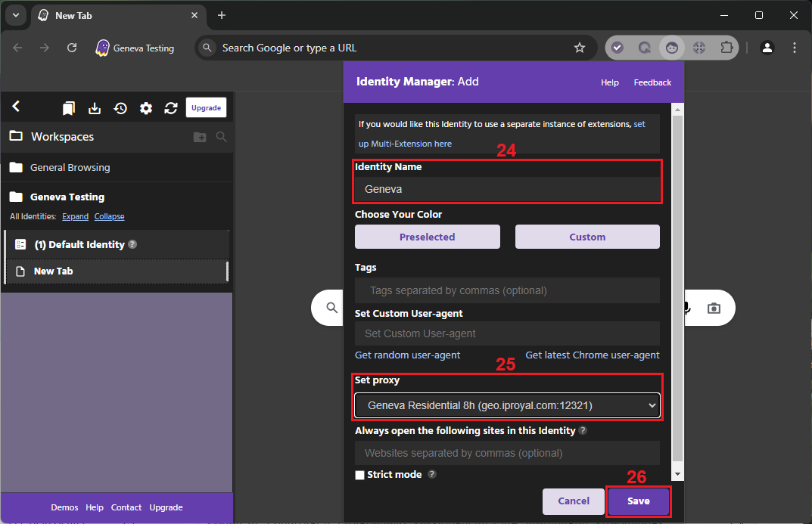Click the Default Identity help question mark
Screen dimensions: 812x524
coord(132,244)
